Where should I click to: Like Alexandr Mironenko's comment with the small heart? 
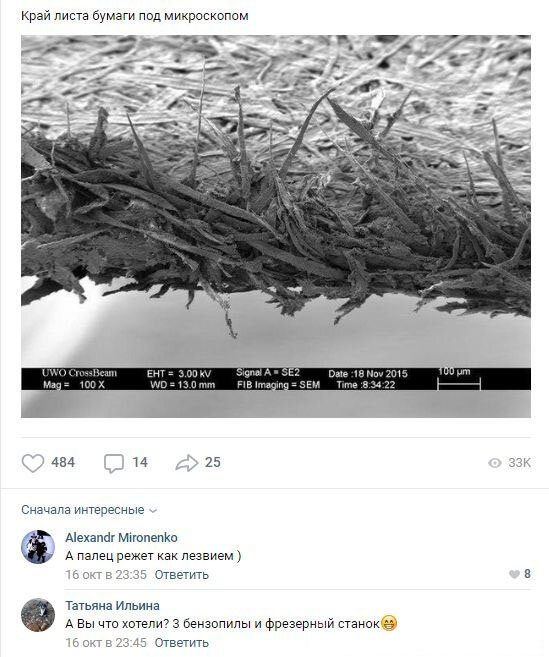click(x=514, y=574)
